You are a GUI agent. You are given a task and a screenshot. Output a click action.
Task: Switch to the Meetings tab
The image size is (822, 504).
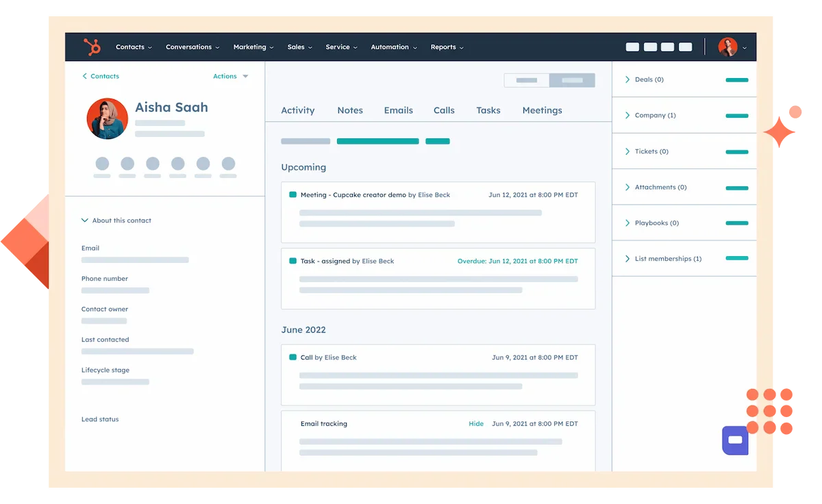pos(543,110)
